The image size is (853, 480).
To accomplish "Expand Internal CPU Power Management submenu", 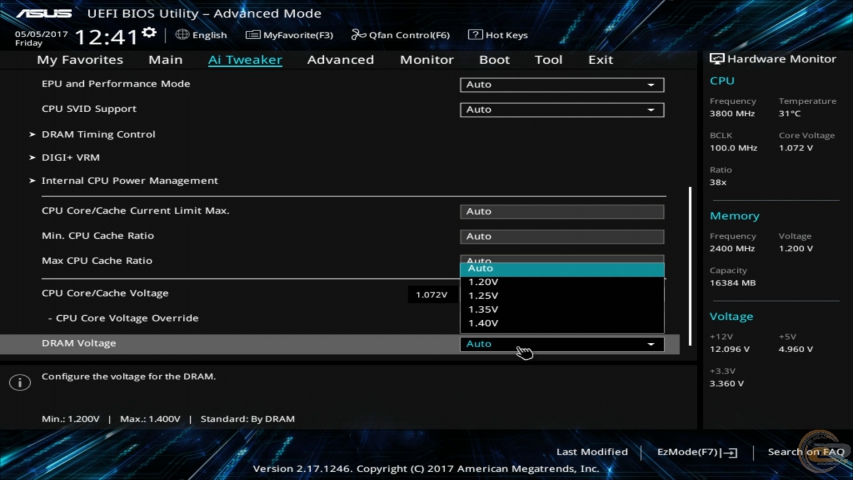I will coord(129,181).
